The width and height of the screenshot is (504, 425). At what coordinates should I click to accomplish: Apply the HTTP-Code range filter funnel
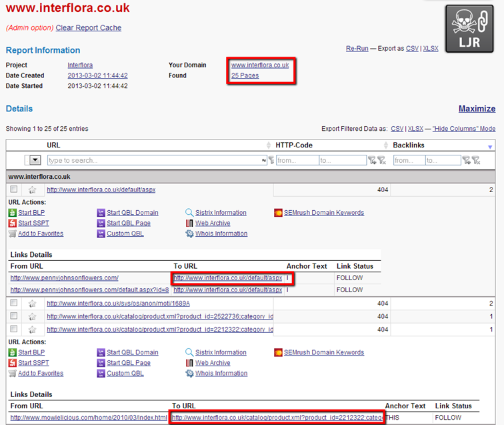[372, 160]
